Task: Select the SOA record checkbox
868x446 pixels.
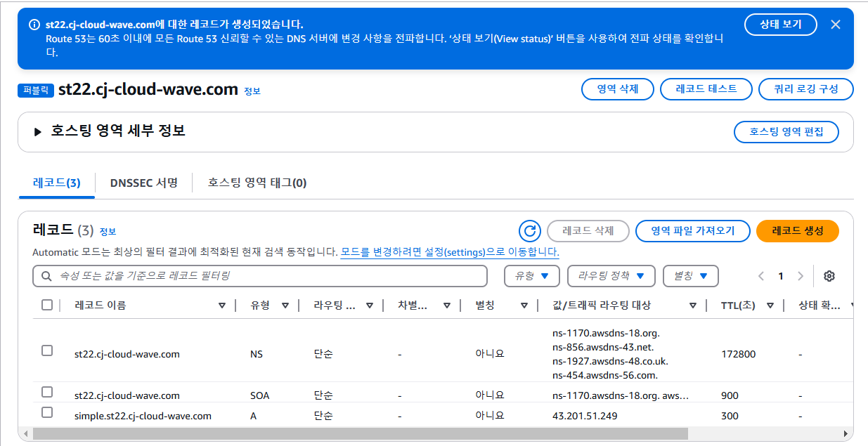Action: coord(47,391)
